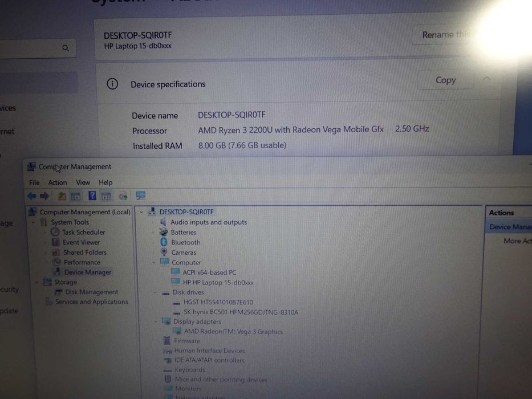Click the Computer Management window title
This screenshot has height=399, width=532.
[75, 166]
